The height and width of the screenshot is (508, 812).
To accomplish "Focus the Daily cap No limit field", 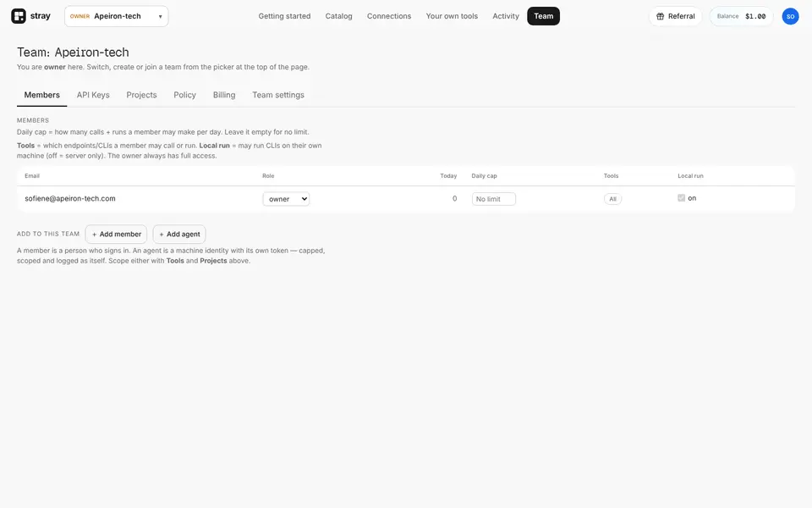I will click(493, 199).
